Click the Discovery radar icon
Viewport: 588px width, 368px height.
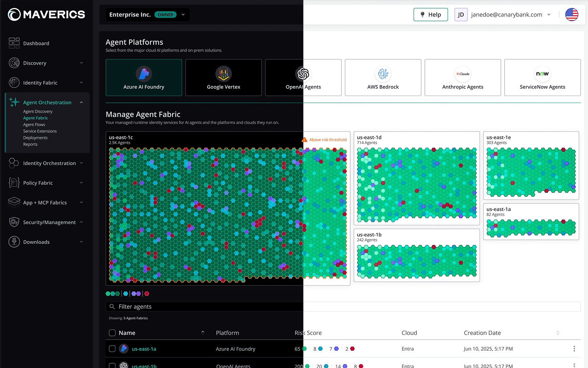tap(14, 63)
